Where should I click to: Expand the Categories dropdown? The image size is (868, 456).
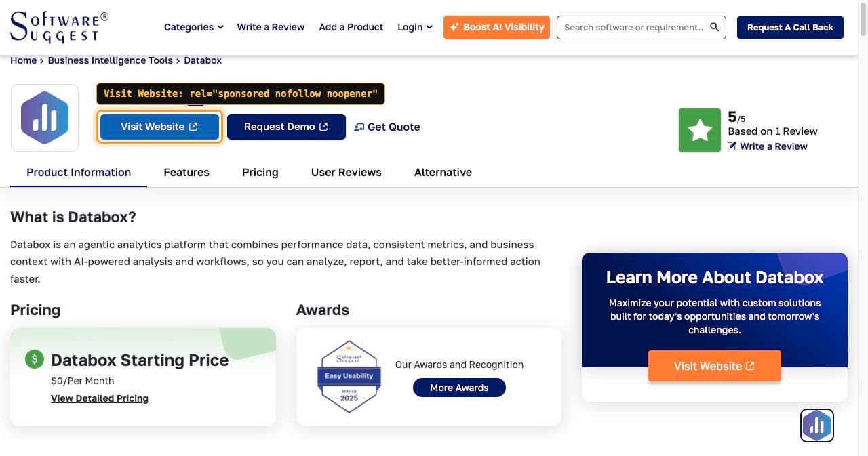point(194,27)
